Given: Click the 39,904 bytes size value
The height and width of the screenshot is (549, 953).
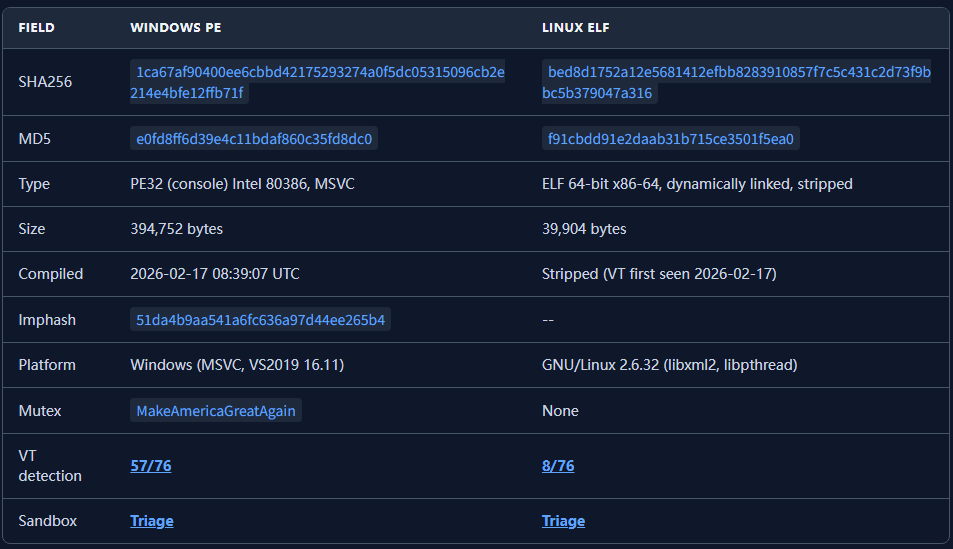Looking at the screenshot, I should tap(584, 229).
